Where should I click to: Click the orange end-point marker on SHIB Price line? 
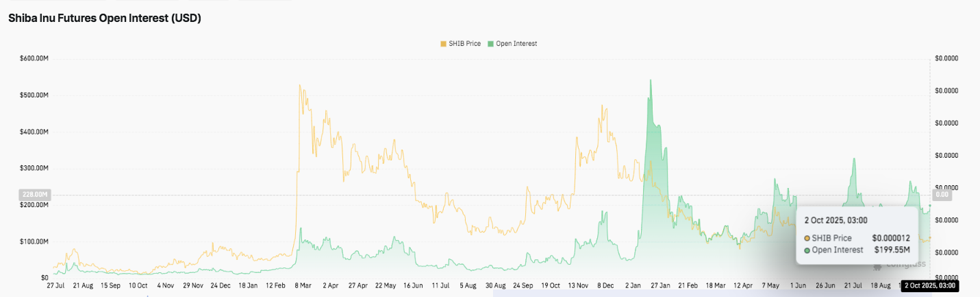pos(929,238)
